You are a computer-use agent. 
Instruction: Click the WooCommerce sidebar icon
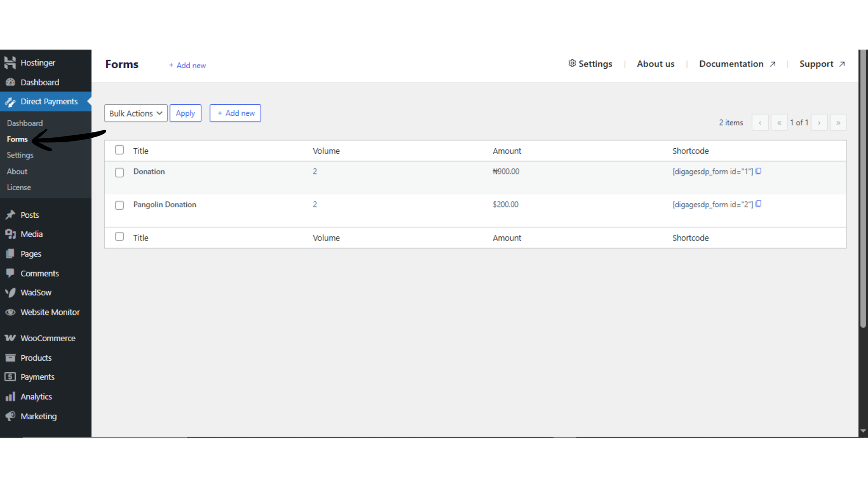pos(10,338)
